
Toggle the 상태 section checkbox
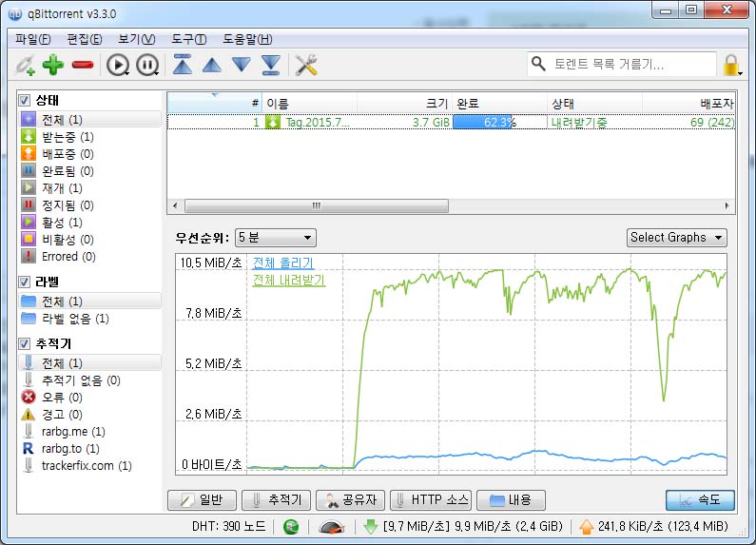(x=25, y=99)
